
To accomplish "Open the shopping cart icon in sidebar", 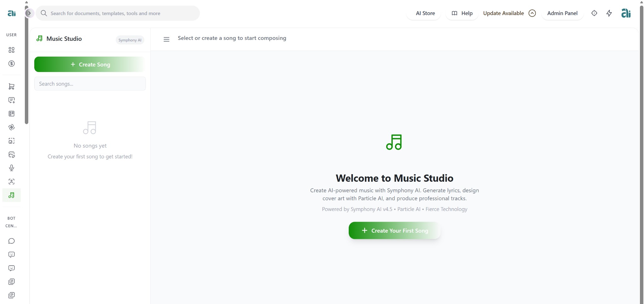I will [12, 86].
